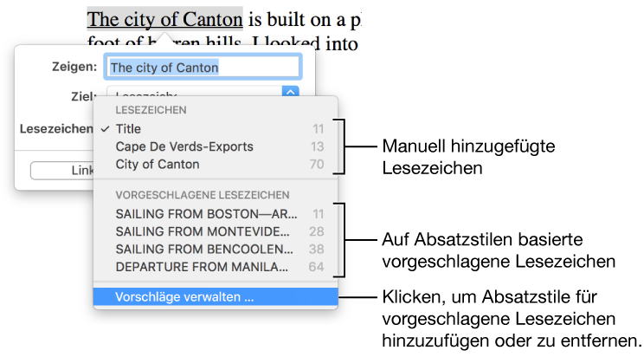Viewport: 644px width, 357px height.
Task: Click the checkmark beside Title bookmark
Action: tap(105, 129)
